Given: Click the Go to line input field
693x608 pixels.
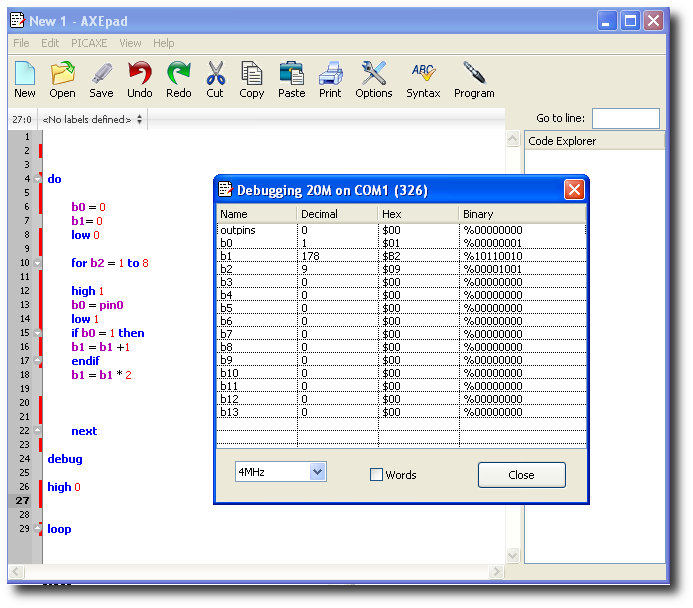Looking at the screenshot, I should click(x=625, y=118).
